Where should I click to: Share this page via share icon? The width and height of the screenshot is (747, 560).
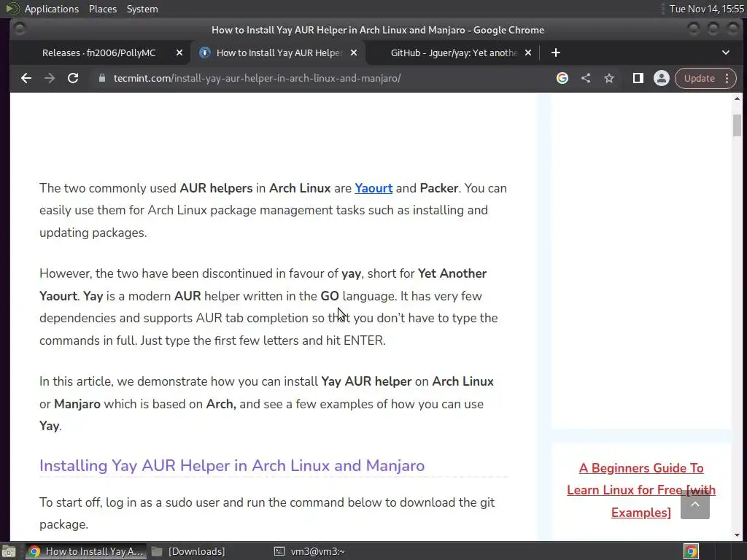(586, 78)
